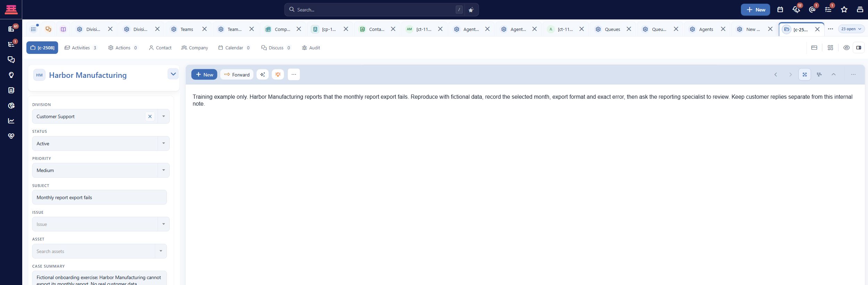Image resolution: width=868 pixels, height=285 pixels.
Task: Open task list icon in top bar
Action: 828,10
